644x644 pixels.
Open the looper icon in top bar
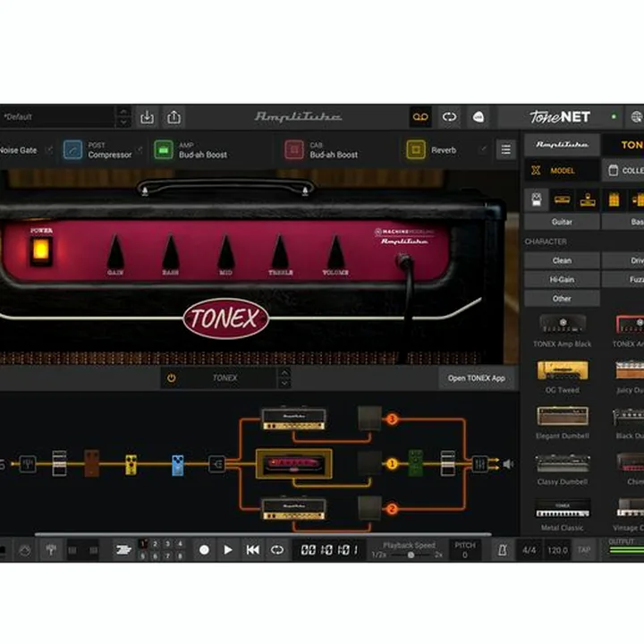tap(449, 117)
